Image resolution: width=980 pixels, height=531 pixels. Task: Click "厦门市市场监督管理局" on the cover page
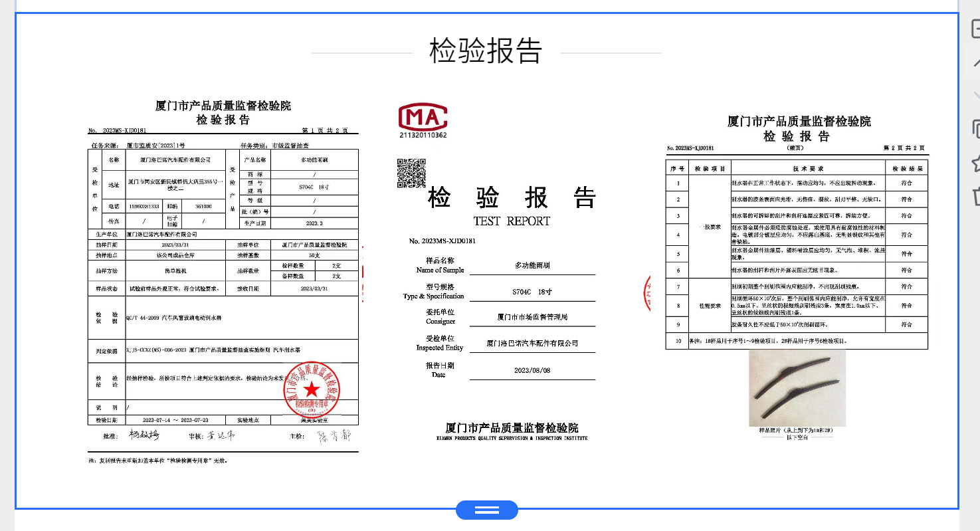[x=532, y=317]
